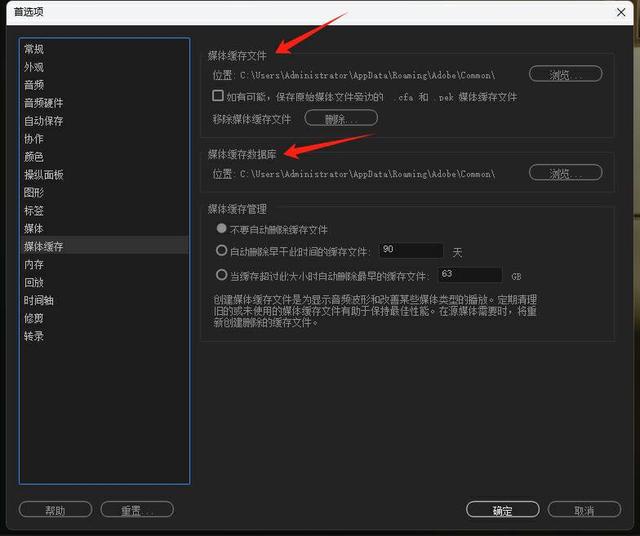640x536 pixels.
Task: Select 自动删除早于此时间的缓存文件 radio option
Action: pos(221,250)
